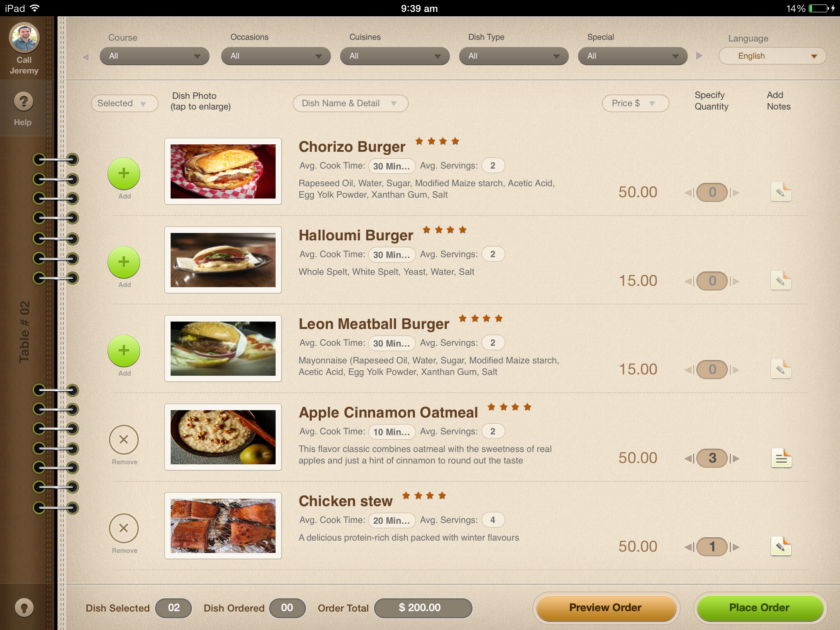The height and width of the screenshot is (630, 840).
Task: Expand the Cuisines All dropdown
Action: pyautogui.click(x=395, y=56)
